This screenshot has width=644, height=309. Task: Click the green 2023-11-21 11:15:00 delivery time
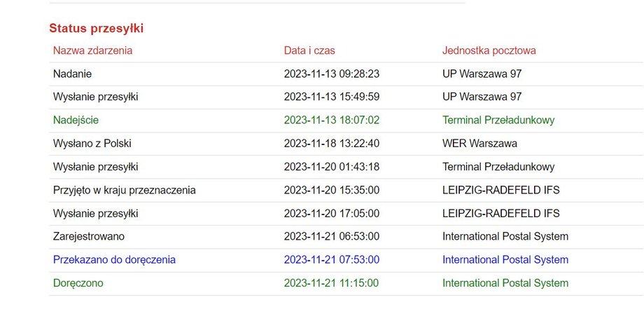332,283
